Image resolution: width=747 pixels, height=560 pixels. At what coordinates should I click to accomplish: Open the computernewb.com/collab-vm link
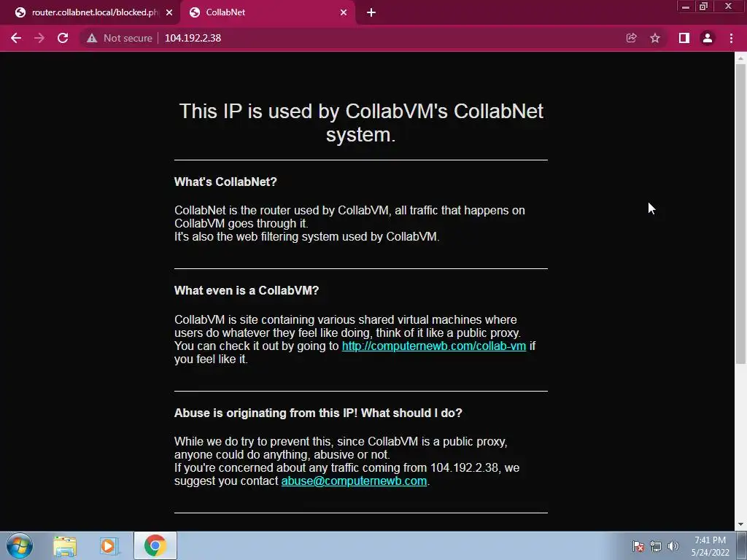click(433, 346)
